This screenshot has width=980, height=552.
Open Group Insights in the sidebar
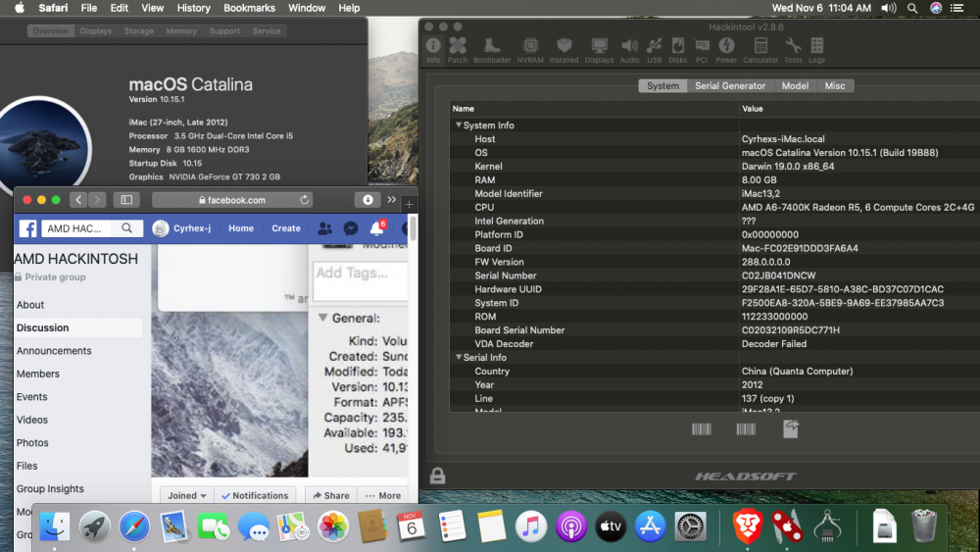pyautogui.click(x=50, y=489)
